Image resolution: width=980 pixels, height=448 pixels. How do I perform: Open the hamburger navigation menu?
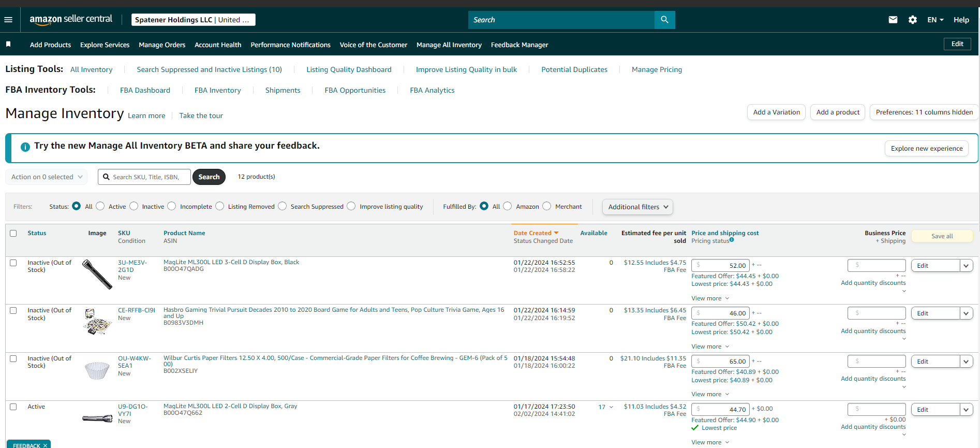click(x=8, y=20)
